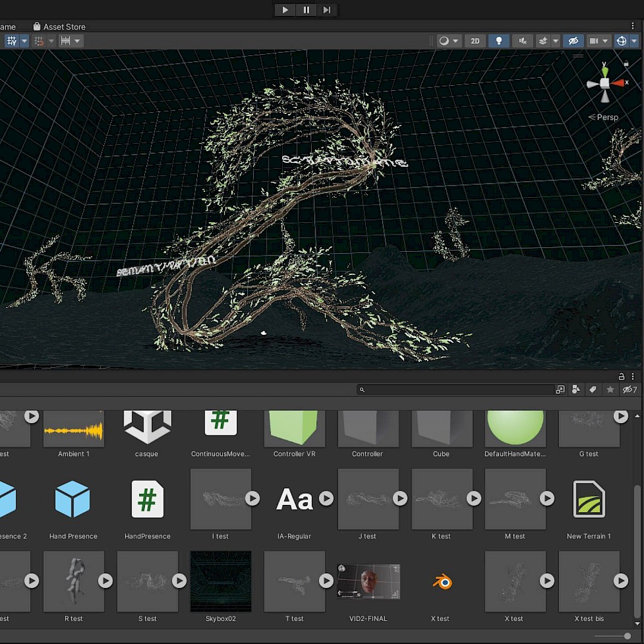The image size is (644, 644).
Task: Click the scene camera settings icon
Action: (594, 41)
